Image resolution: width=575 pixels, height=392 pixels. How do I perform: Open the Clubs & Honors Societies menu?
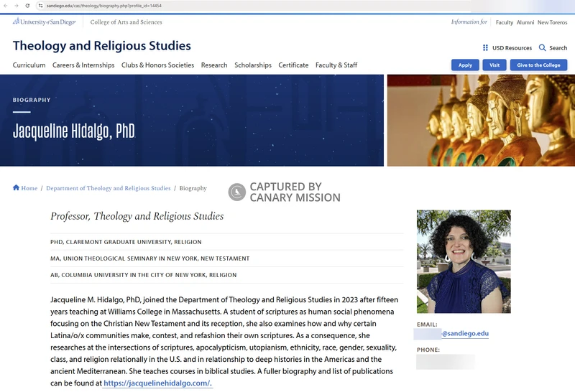point(157,65)
